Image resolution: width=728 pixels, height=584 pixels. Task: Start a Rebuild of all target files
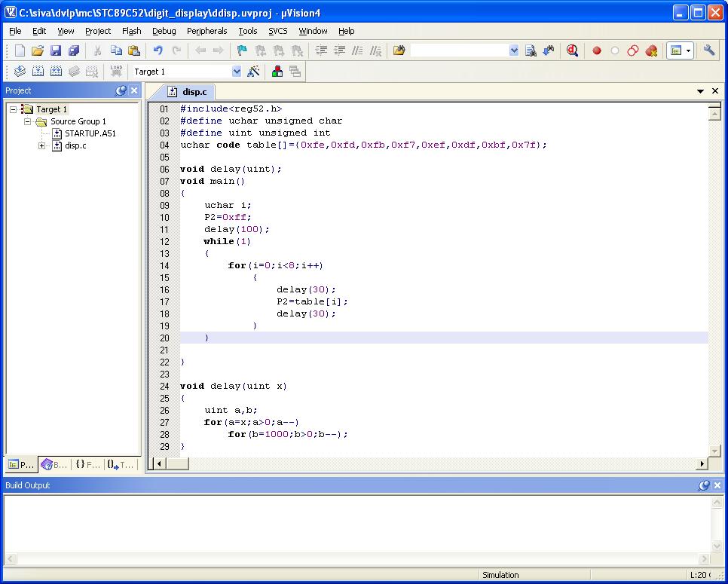(x=56, y=71)
